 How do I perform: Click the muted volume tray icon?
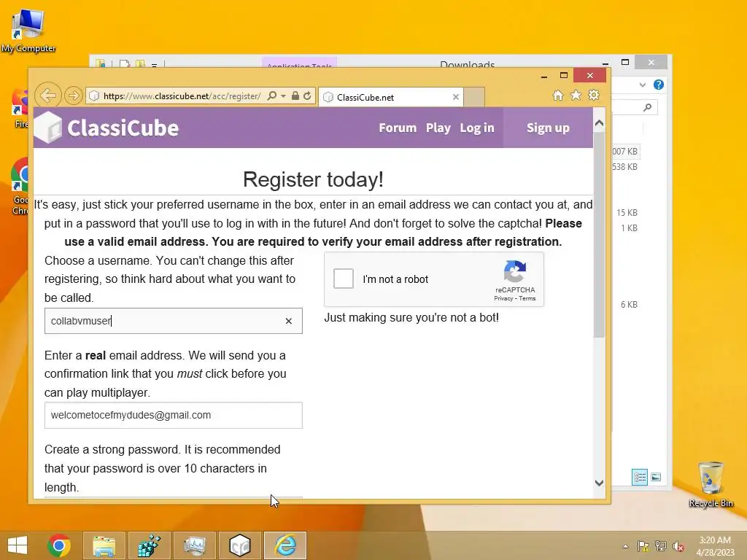[x=678, y=546]
